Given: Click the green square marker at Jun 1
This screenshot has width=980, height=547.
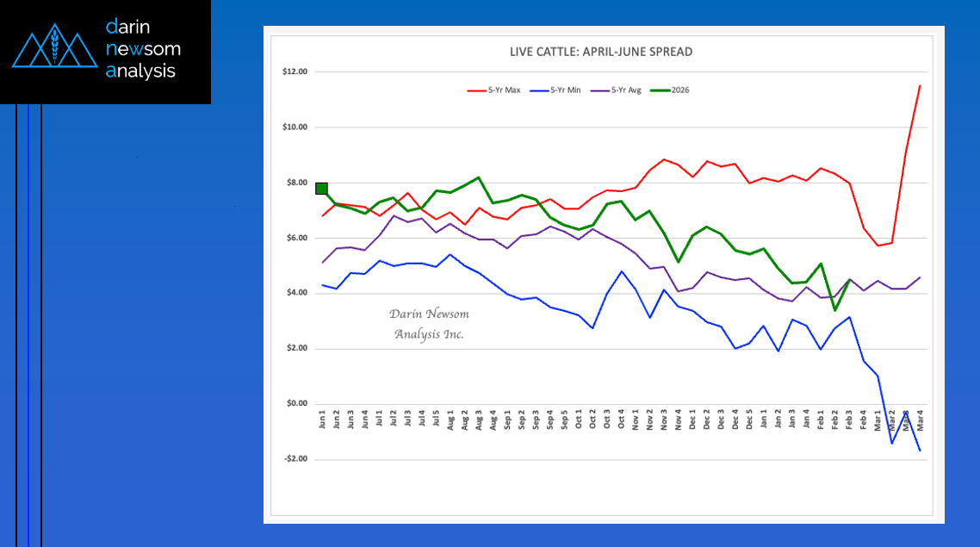Looking at the screenshot, I should click(x=321, y=189).
